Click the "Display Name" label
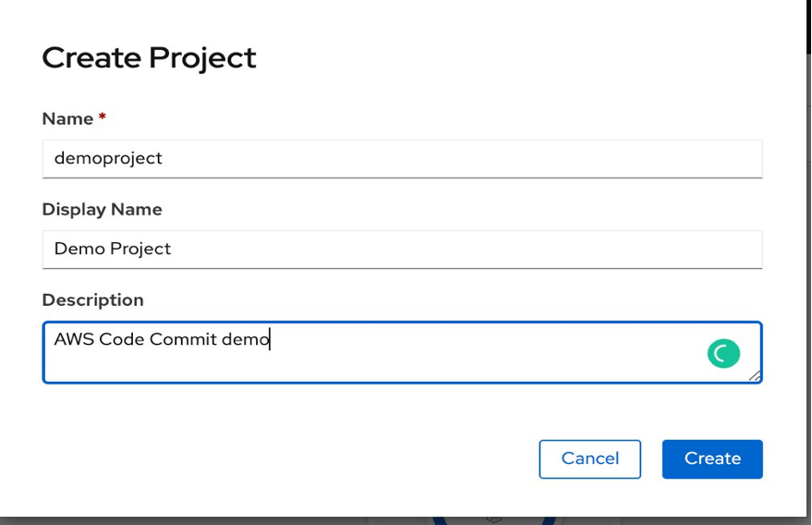The height and width of the screenshot is (525, 812). pos(102,210)
